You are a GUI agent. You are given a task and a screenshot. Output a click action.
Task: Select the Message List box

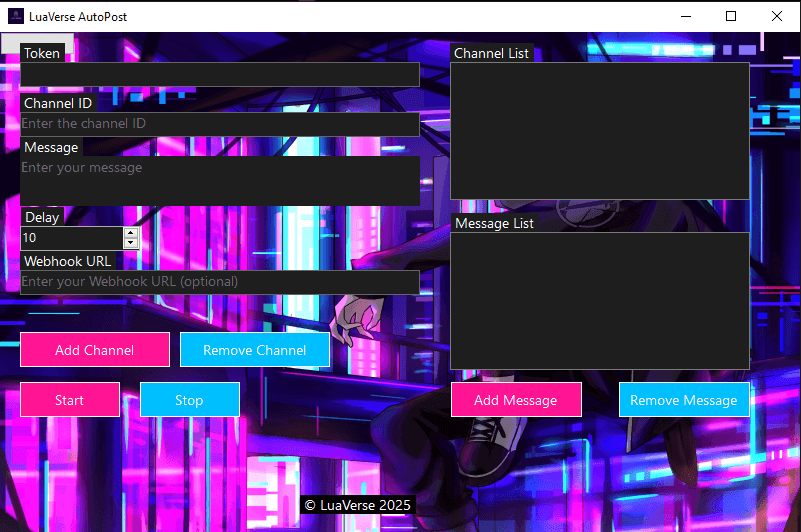tap(600, 301)
